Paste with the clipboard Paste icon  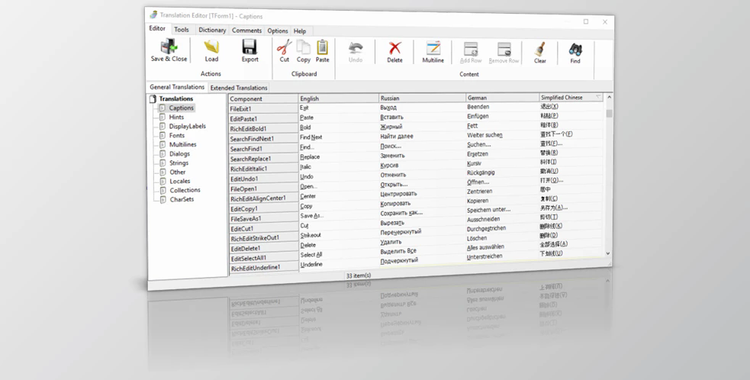pyautogui.click(x=322, y=48)
